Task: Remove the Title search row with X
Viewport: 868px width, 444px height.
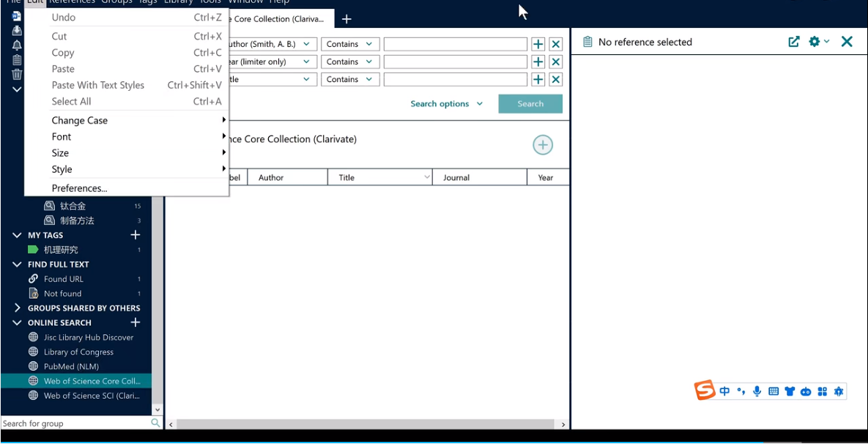Action: coord(556,80)
